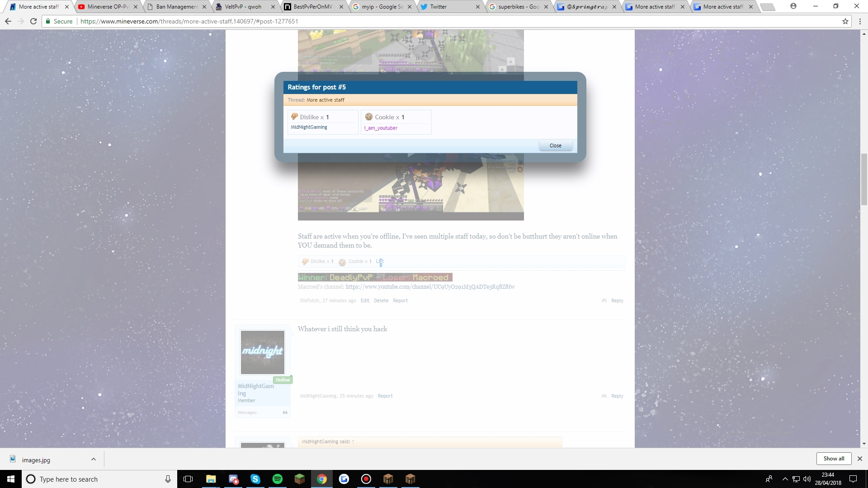868x488 pixels.
Task: Open i_am_youtuber profile link
Action: [381, 128]
